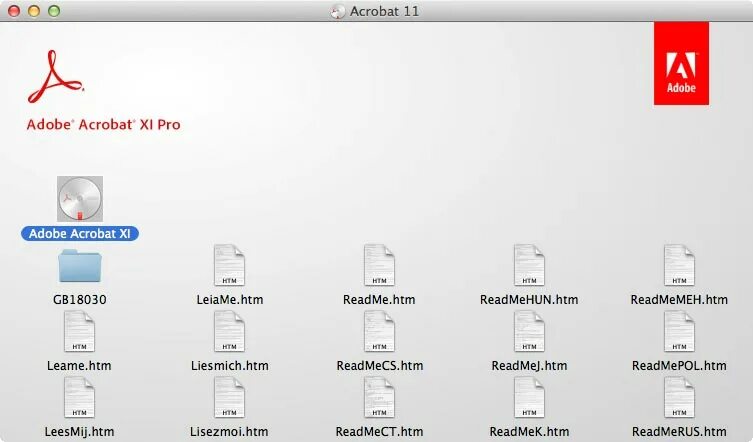Image resolution: width=753 pixels, height=442 pixels.
Task: Click the ReadMeJ.htm file name
Action: click(529, 366)
